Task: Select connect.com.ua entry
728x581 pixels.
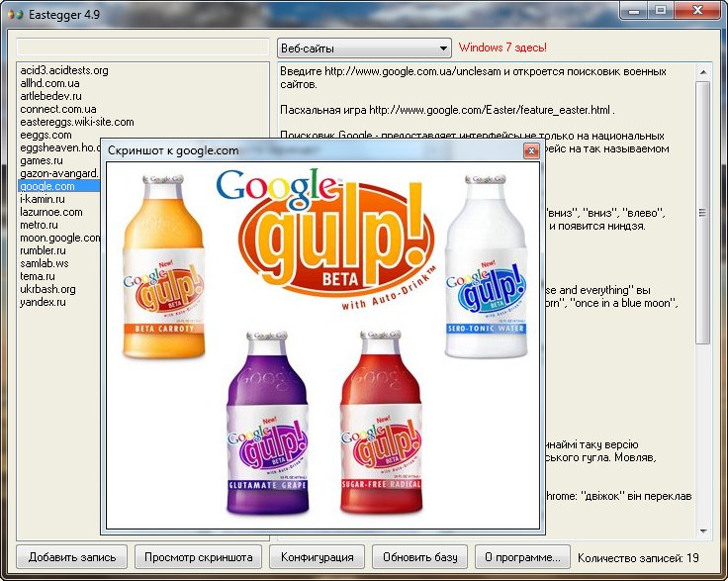Action: coord(58,109)
